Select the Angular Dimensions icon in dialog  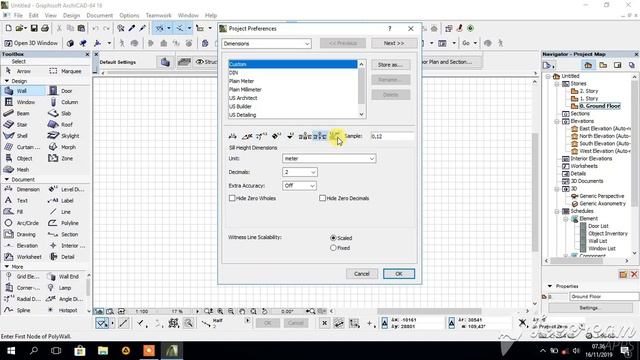click(x=247, y=136)
